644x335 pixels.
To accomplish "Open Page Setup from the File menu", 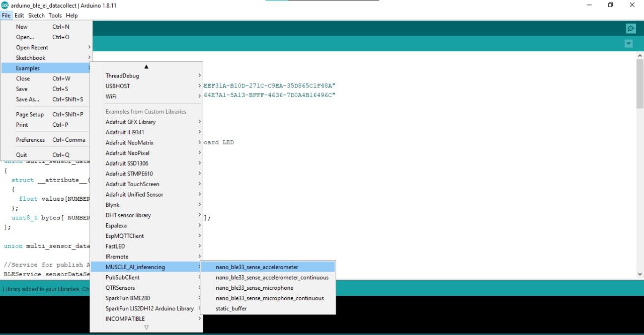I will pyautogui.click(x=46, y=114).
